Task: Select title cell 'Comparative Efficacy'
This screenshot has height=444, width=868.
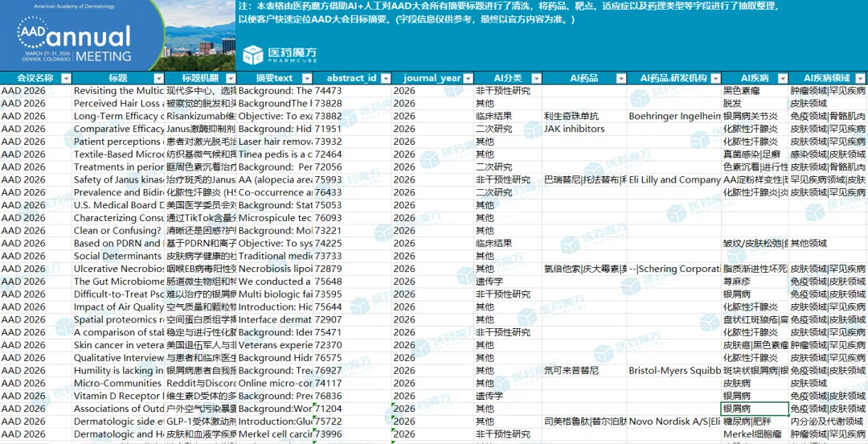Action: tap(118, 129)
